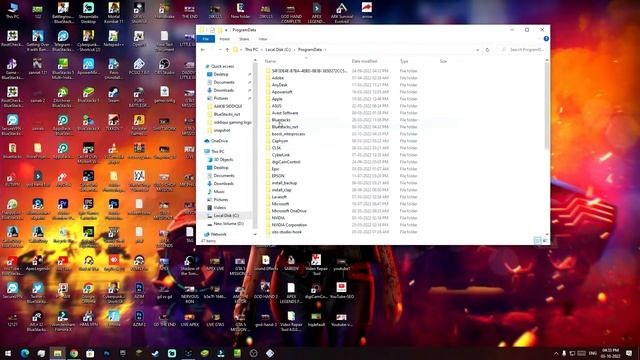
Task: Select 3D Objects in navigation pane
Action: (223, 160)
